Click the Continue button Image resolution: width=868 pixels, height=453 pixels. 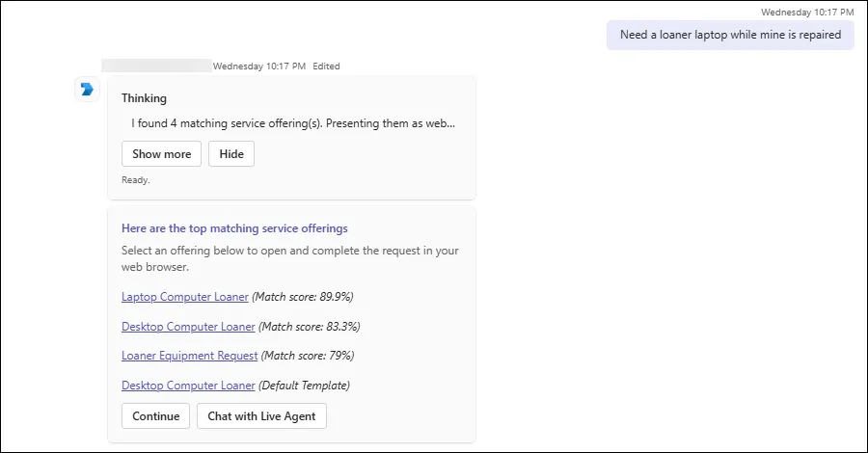(155, 416)
